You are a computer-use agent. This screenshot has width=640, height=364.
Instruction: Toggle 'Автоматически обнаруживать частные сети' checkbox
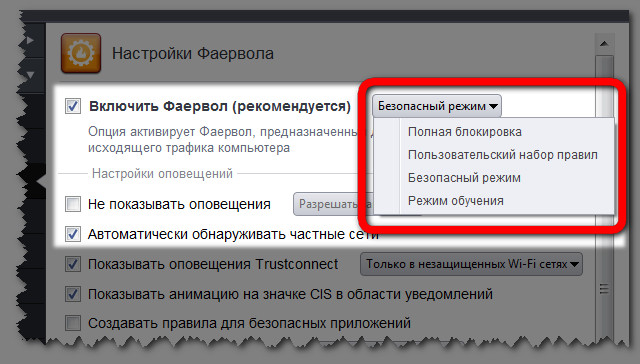73,234
